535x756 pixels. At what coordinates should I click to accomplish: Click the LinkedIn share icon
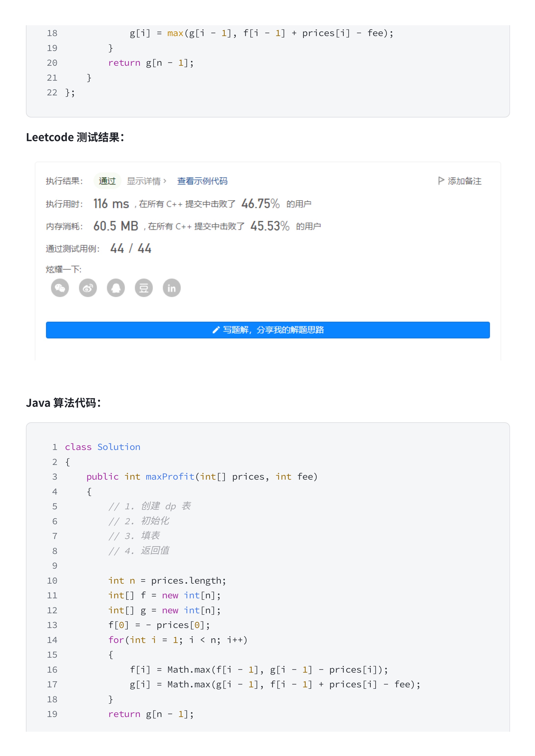click(x=172, y=288)
